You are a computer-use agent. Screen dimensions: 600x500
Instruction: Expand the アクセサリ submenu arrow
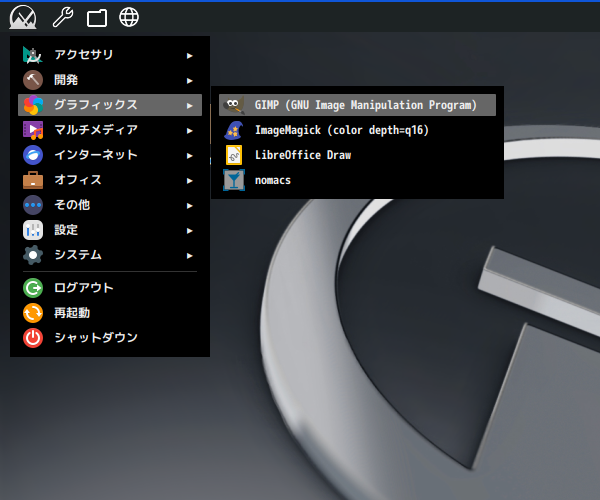coord(189,55)
